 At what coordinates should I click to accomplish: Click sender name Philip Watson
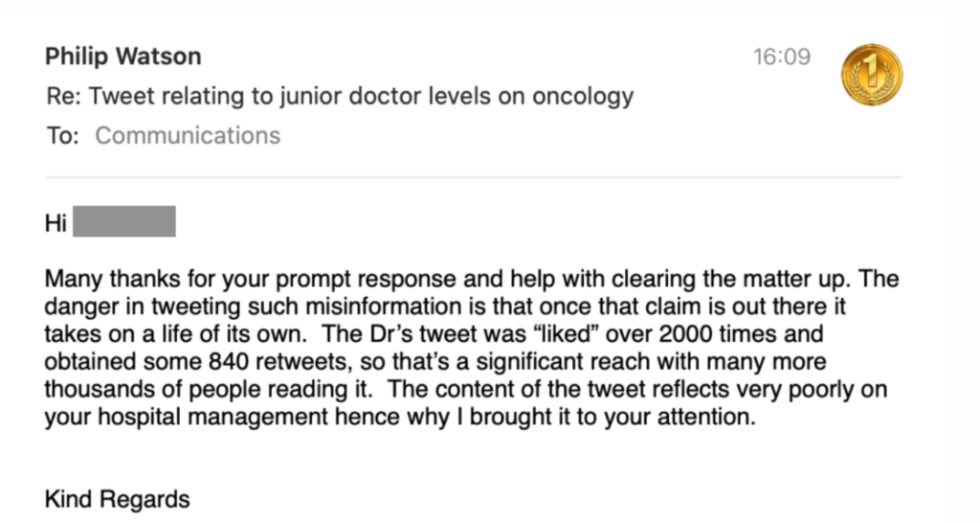click(x=123, y=57)
